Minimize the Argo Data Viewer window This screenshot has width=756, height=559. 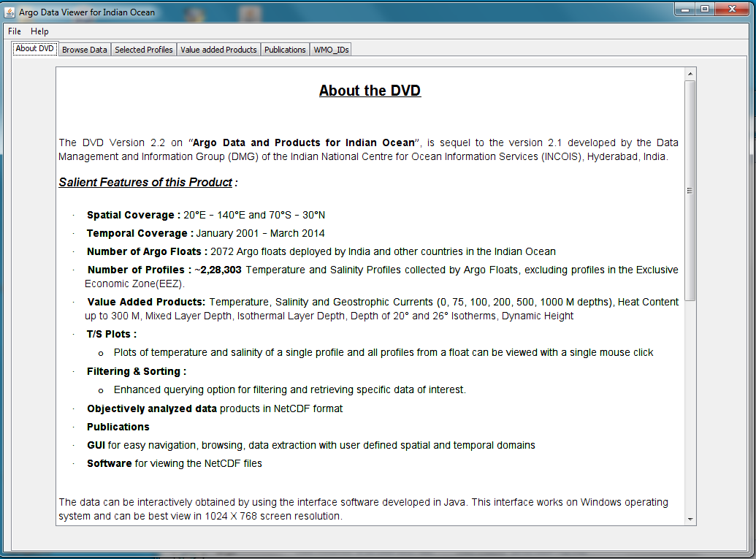click(x=684, y=9)
